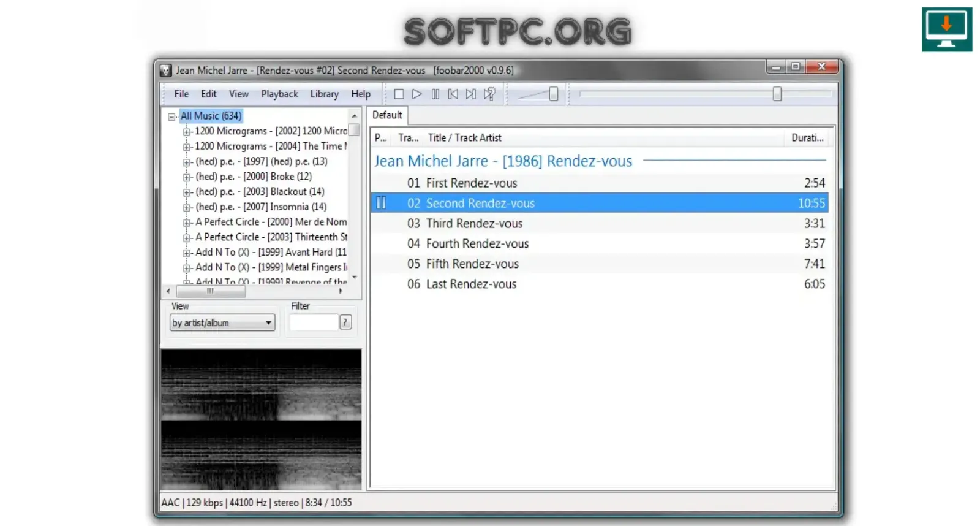Click the Filter text input field
The width and height of the screenshot is (980, 526).
[314, 322]
